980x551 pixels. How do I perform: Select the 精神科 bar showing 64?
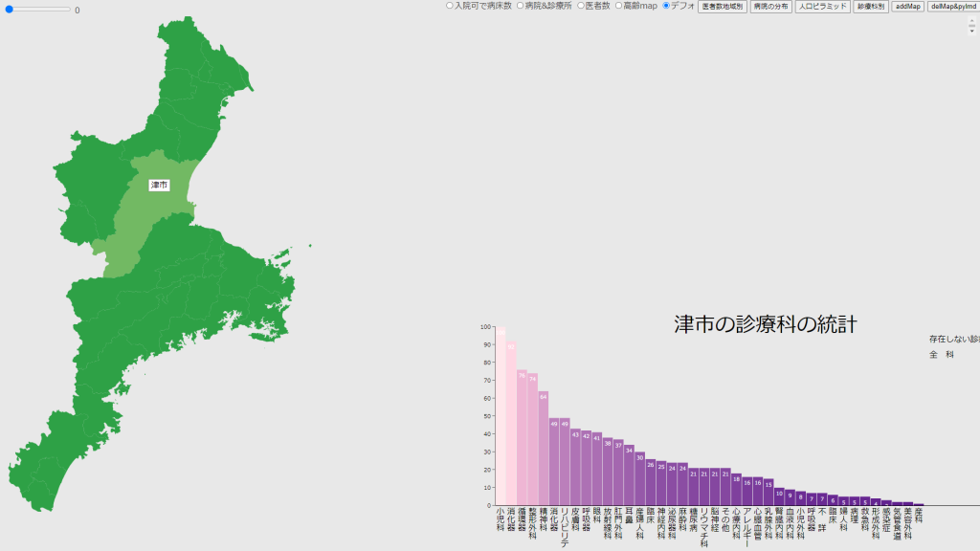click(x=544, y=448)
